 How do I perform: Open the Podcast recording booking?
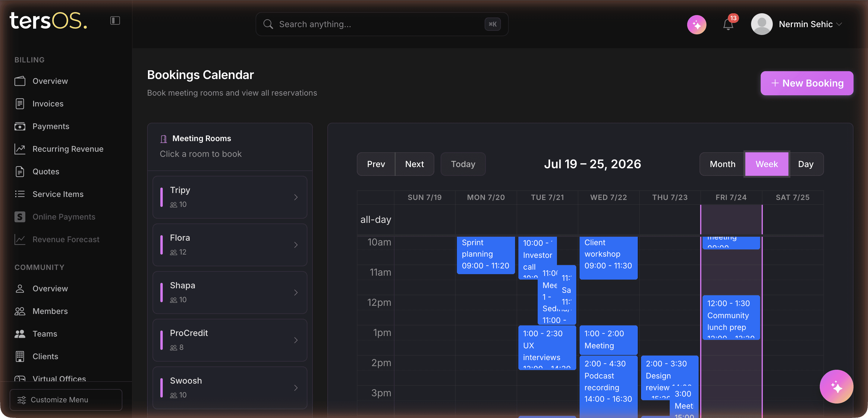coord(608,387)
